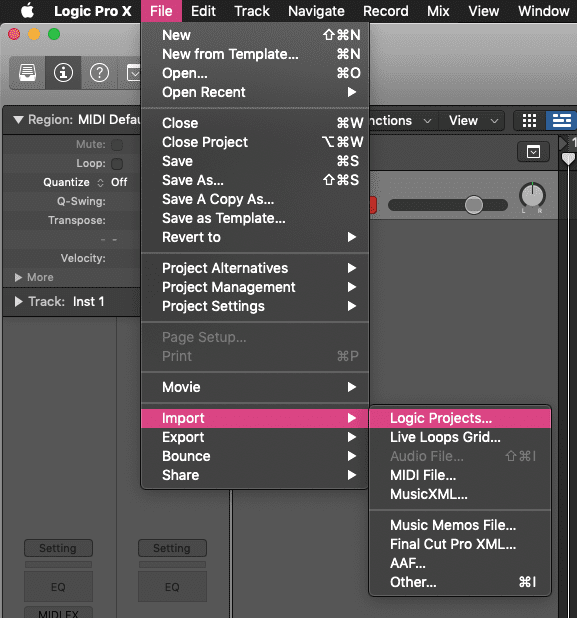Choose Logic Projects... import option
Viewport: 577px width, 618px height.
click(460, 418)
